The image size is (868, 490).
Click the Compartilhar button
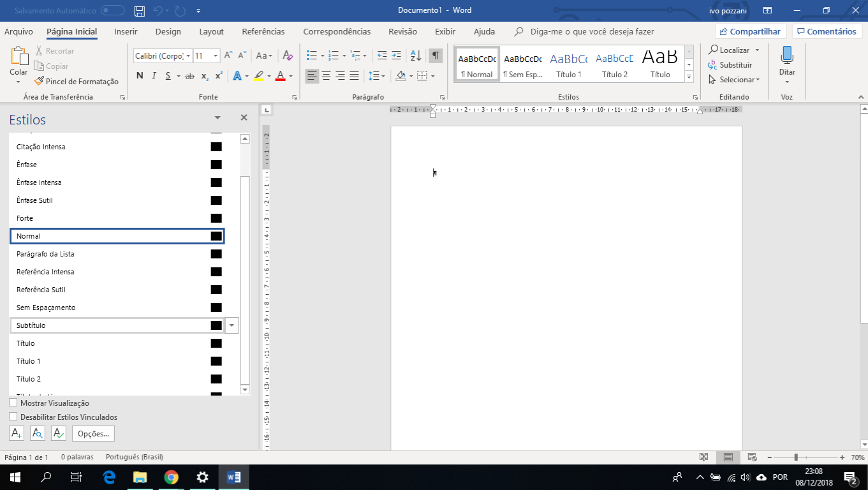749,32
